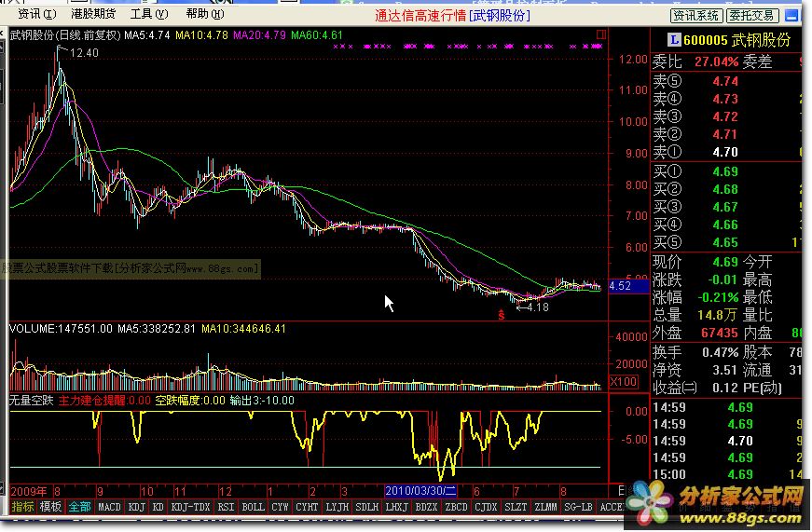
Task: Click the MA20:4.79 label
Action: coord(259,35)
